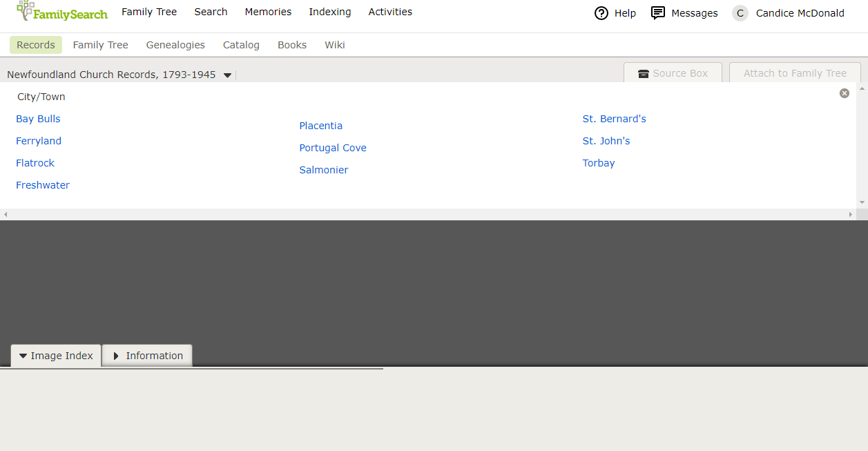Collapse the Image Index panel
Viewport: 868px width, 451px height.
tap(56, 356)
